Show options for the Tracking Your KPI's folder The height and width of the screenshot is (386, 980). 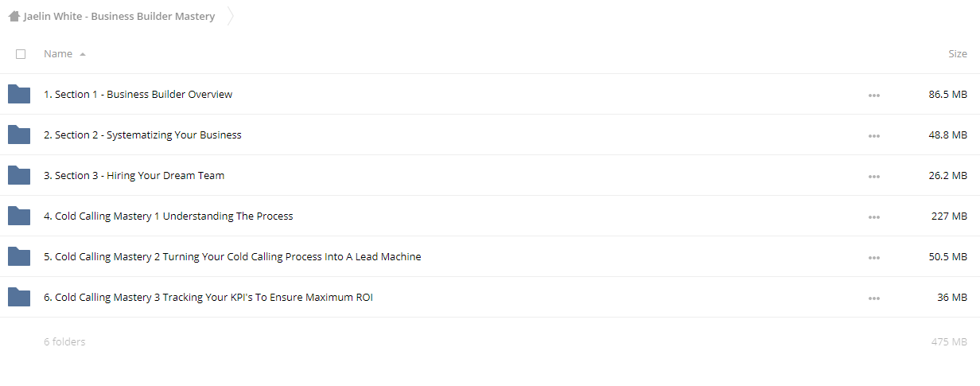tap(874, 298)
